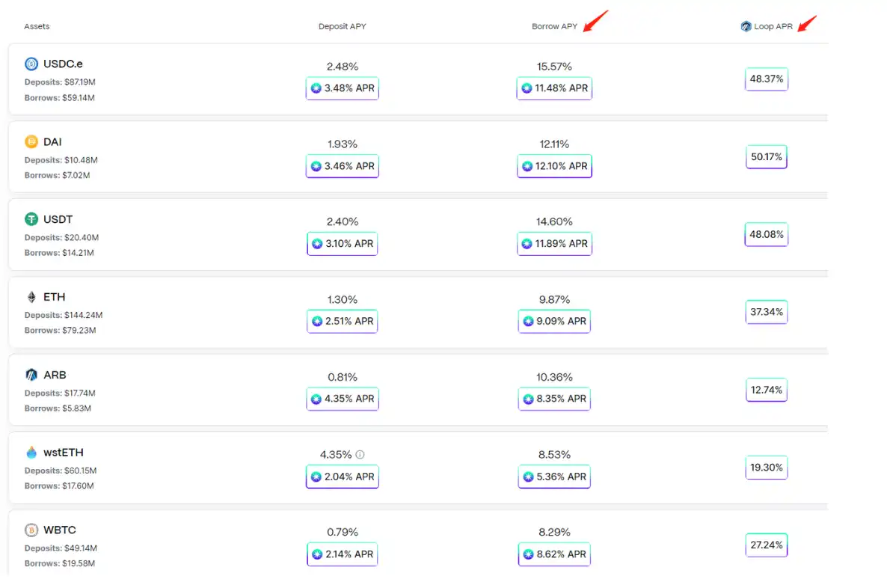Click ETH 9.09% APR borrow badge
The height and width of the screenshot is (588, 887).
pos(554,322)
